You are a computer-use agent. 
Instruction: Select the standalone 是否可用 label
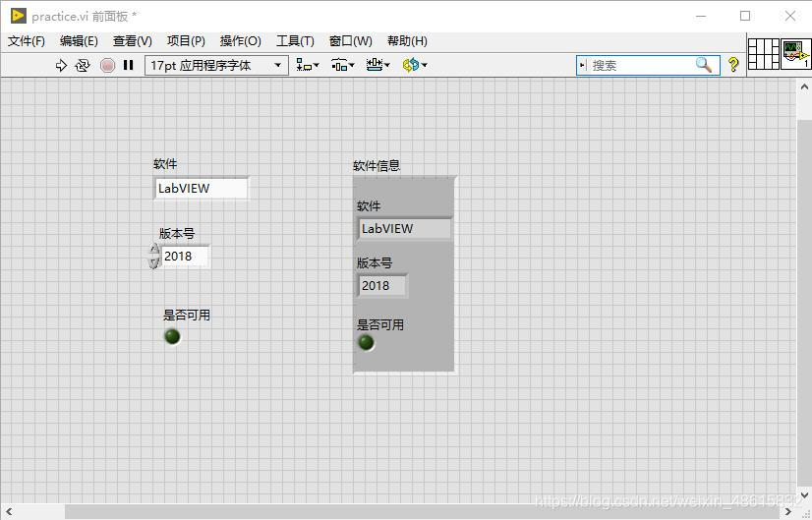187,315
